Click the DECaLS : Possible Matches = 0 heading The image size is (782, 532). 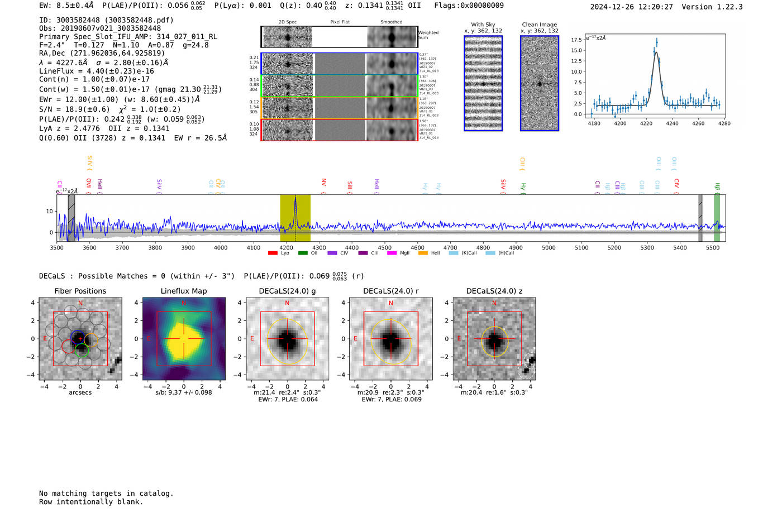(137, 276)
